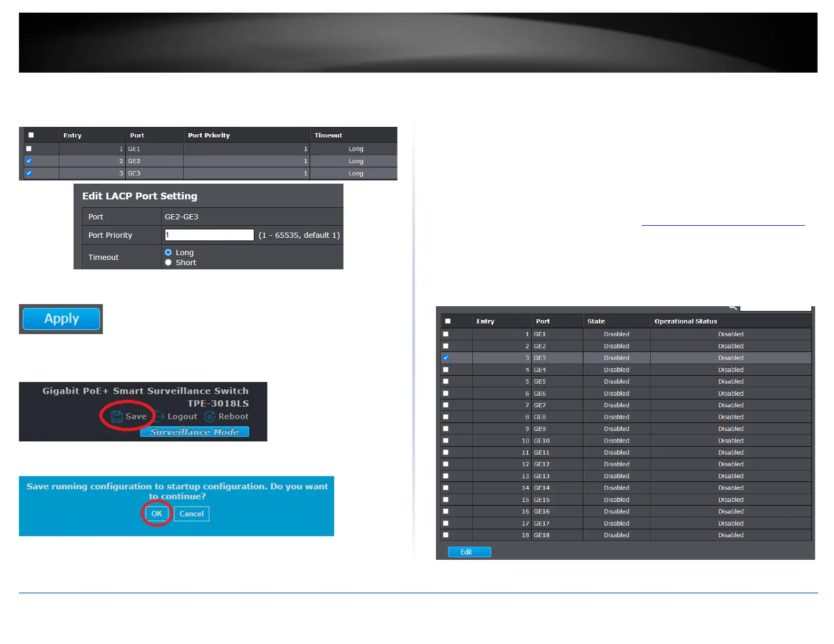Tick the checkbox for port GE10

tap(446, 441)
